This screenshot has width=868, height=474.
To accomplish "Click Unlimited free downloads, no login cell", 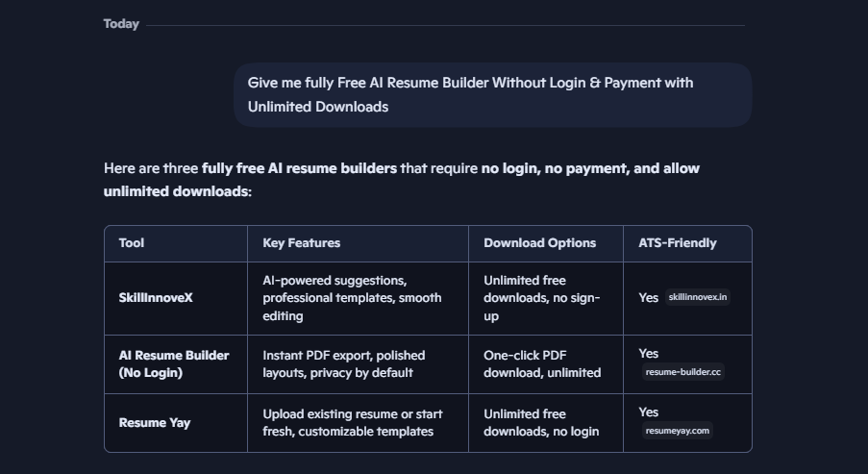I will pyautogui.click(x=541, y=423).
